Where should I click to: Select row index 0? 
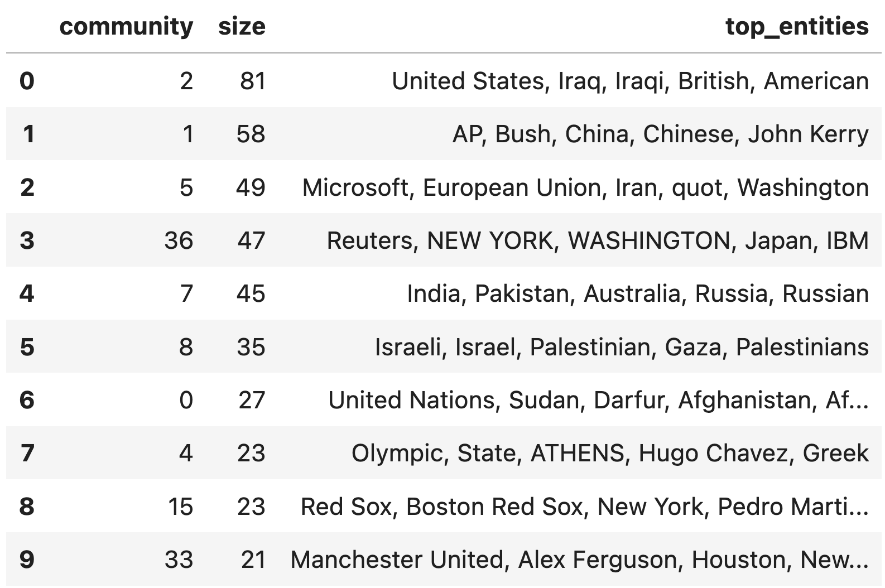pyautogui.click(x=27, y=81)
